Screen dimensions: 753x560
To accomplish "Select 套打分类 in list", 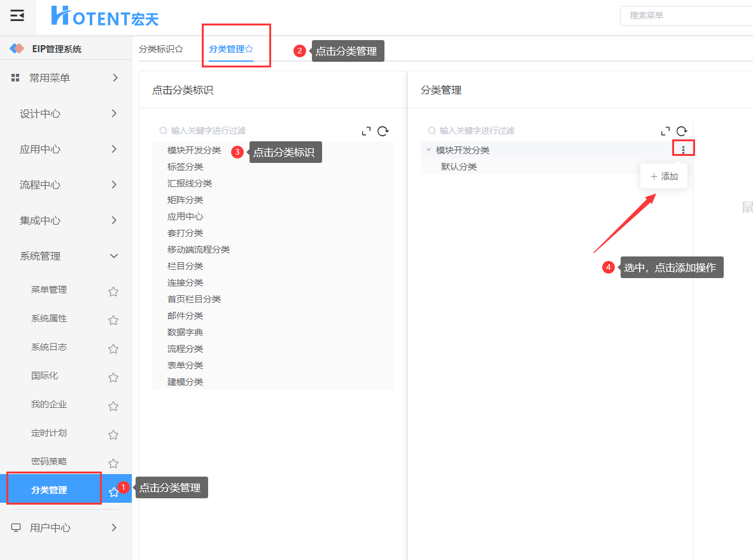I will [x=185, y=233].
